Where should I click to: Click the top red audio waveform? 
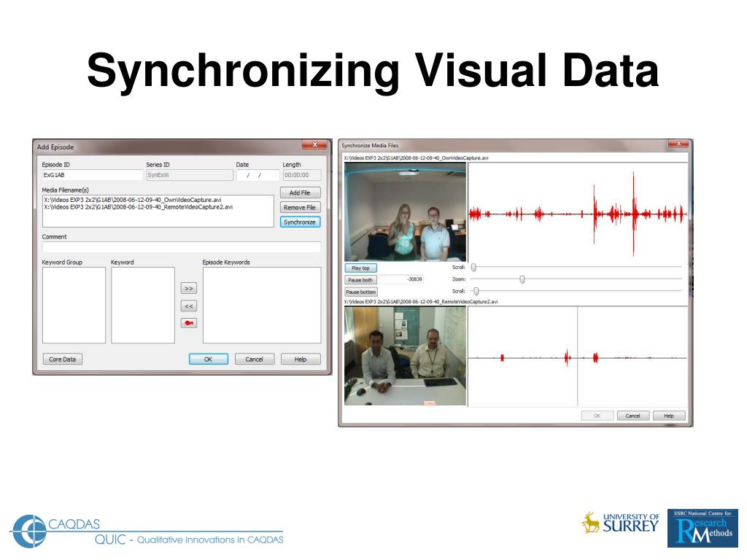pyautogui.click(x=578, y=214)
